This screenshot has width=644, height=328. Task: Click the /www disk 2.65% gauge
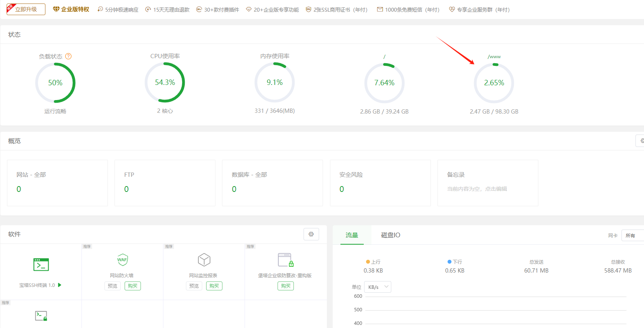click(x=494, y=83)
